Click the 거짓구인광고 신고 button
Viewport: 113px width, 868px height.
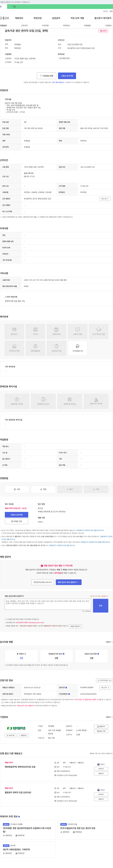coord(104,680)
